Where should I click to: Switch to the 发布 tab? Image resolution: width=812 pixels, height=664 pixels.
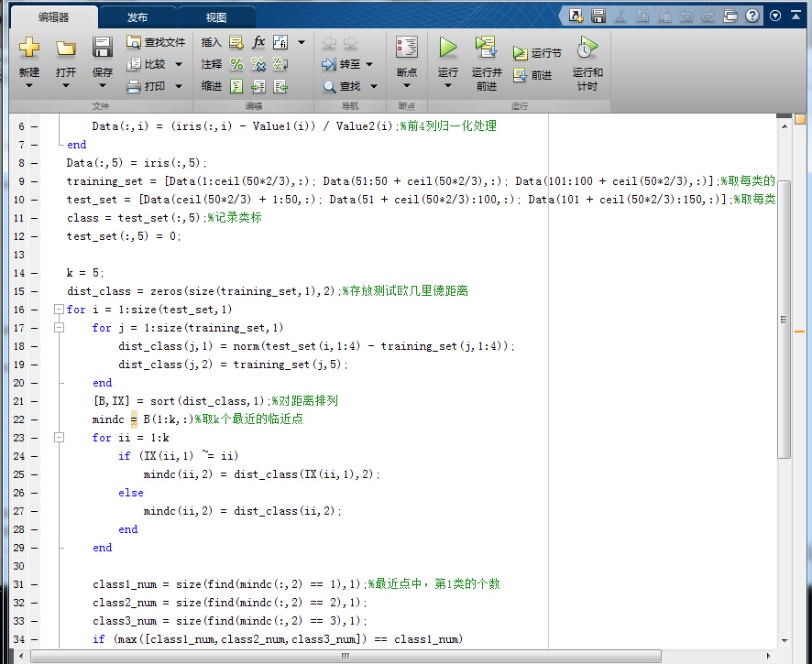point(137,17)
